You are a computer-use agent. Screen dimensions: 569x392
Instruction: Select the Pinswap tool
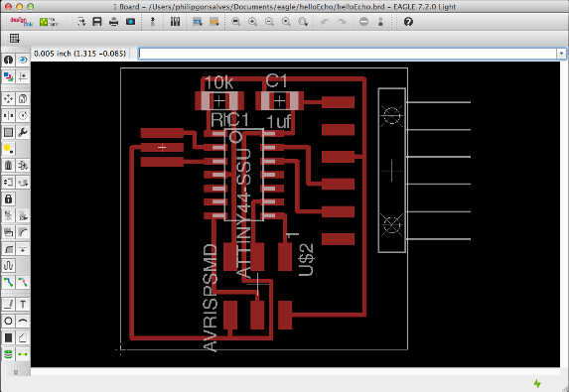tap(8, 183)
